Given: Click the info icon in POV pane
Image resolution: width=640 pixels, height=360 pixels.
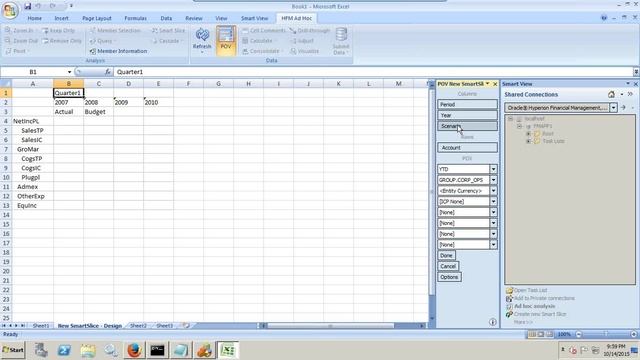Looking at the screenshot, I should pyautogui.click(x=493, y=322).
